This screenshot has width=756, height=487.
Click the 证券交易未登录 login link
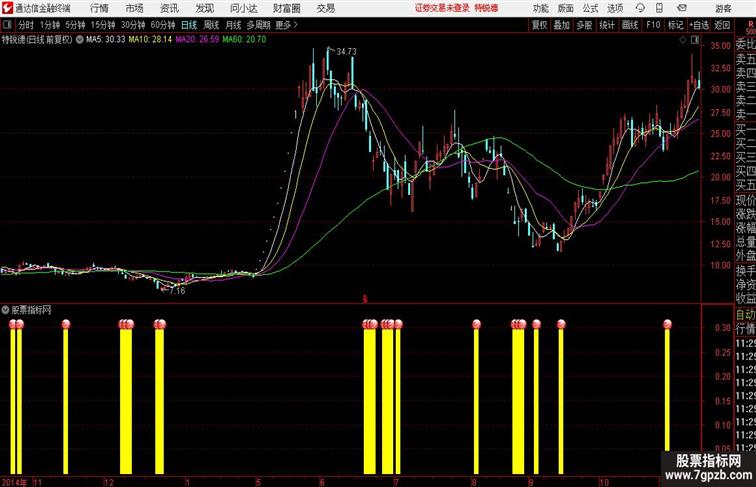pos(442,8)
